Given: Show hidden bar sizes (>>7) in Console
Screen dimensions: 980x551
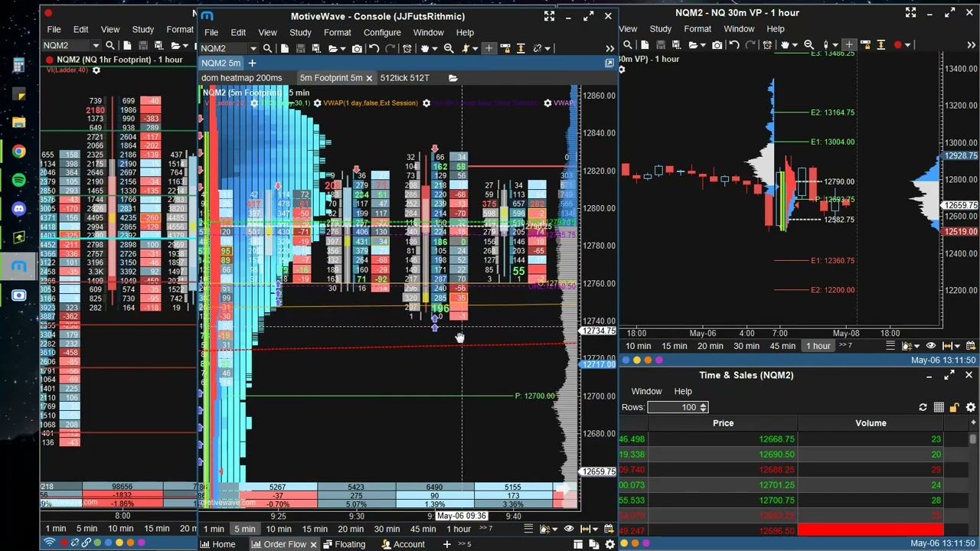Looking at the screenshot, I should tap(485, 528).
